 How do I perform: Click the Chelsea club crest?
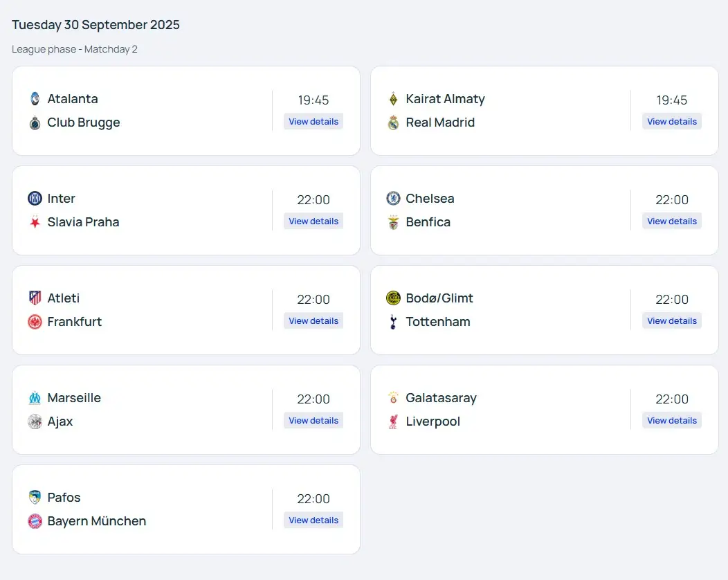[x=394, y=199]
